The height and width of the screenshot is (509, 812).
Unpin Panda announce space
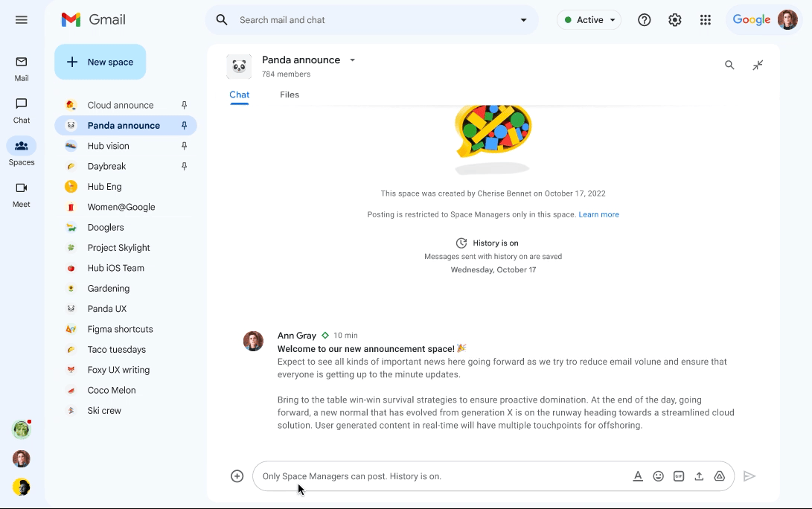[184, 125]
